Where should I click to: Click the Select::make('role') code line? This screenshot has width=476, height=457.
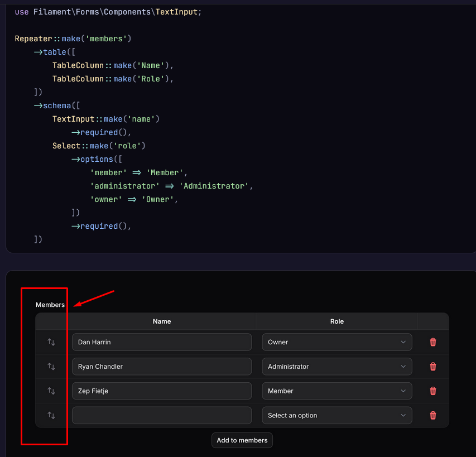tap(99, 146)
